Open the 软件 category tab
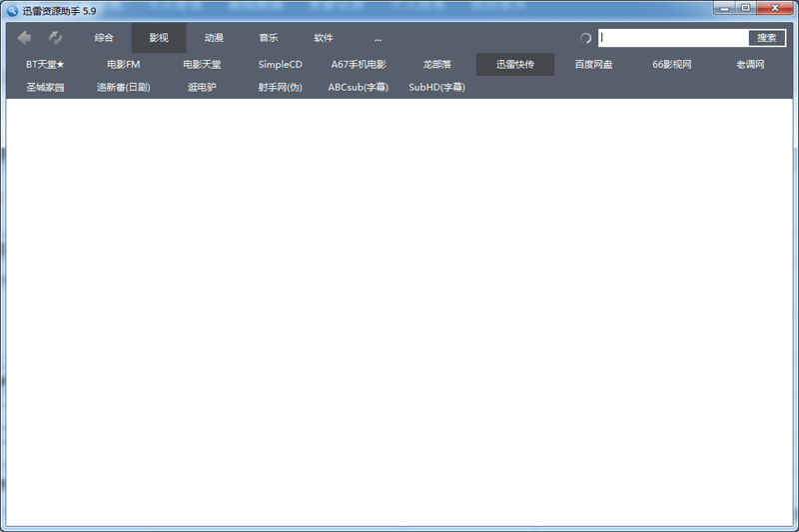The image size is (799, 532). (324, 38)
